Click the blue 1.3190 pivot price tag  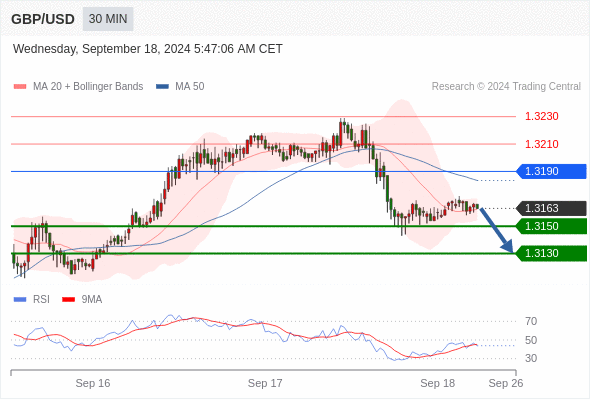coord(551,172)
